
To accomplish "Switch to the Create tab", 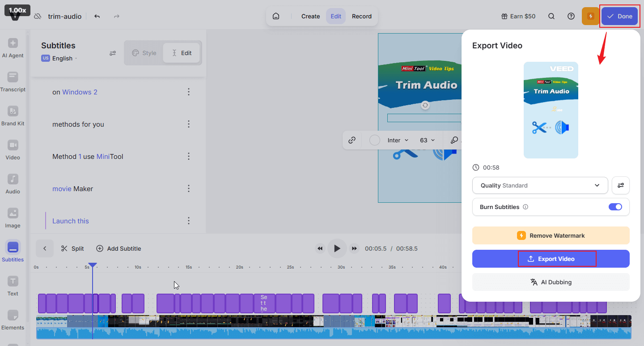I will (x=310, y=16).
